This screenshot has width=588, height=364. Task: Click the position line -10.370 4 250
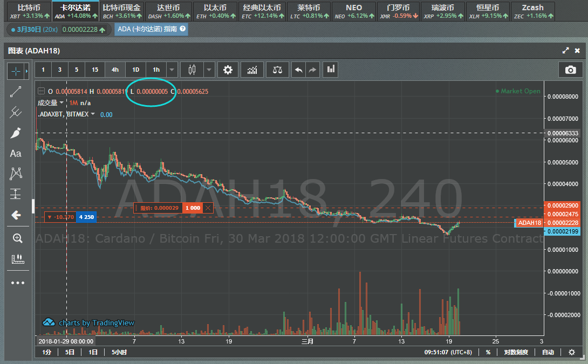pyautogui.click(x=71, y=217)
